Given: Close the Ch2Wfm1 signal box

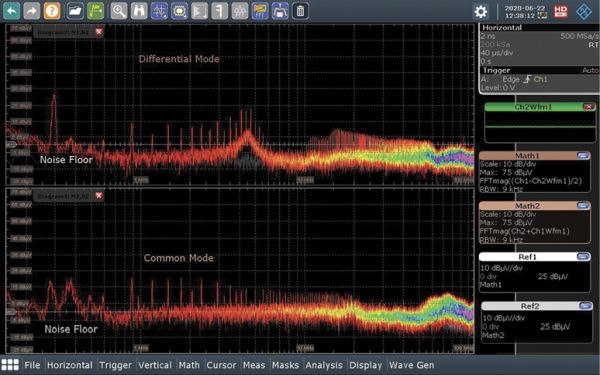Looking at the screenshot, I should click(x=589, y=107).
